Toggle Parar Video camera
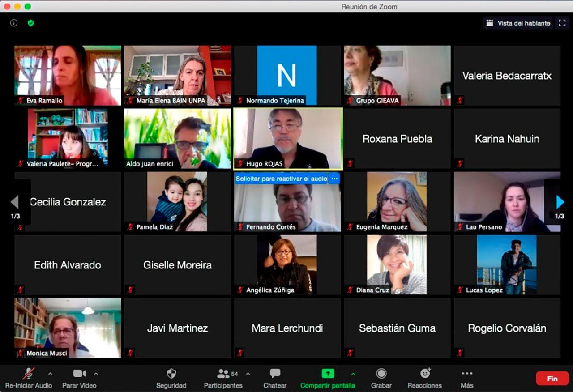 point(79,374)
